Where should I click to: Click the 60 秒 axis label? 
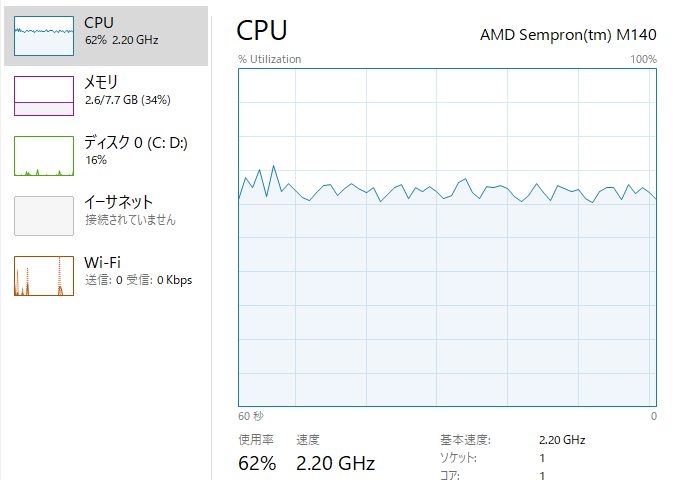click(x=251, y=416)
